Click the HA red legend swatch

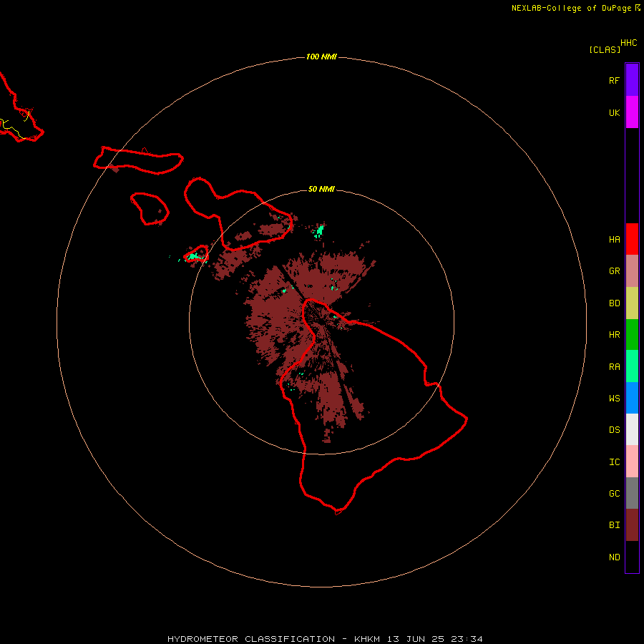[632, 239]
